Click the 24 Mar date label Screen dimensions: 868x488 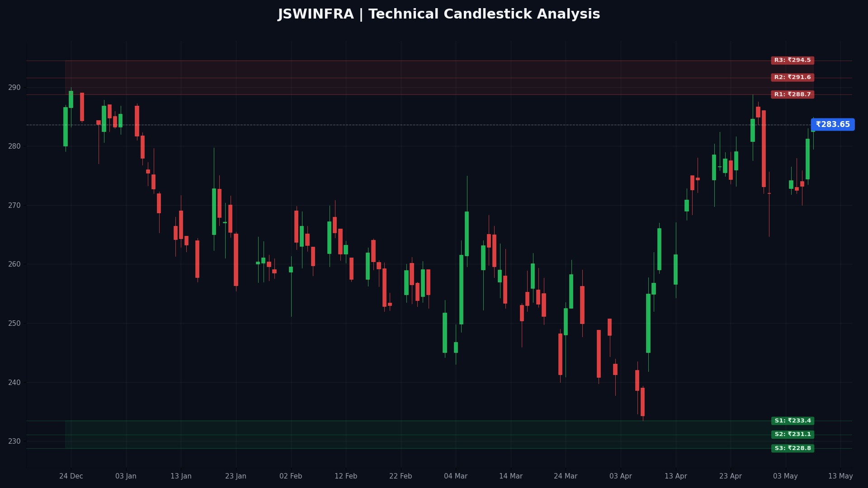pos(566,476)
